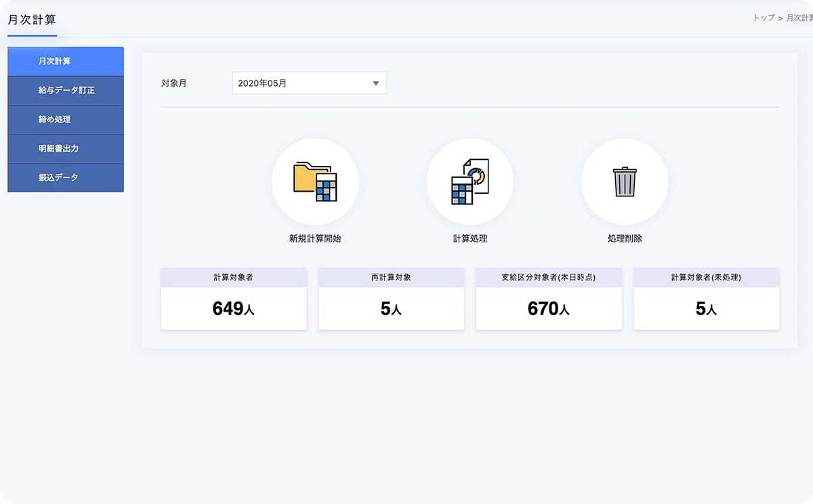Select the 月次計算 page title tab

tap(32, 20)
